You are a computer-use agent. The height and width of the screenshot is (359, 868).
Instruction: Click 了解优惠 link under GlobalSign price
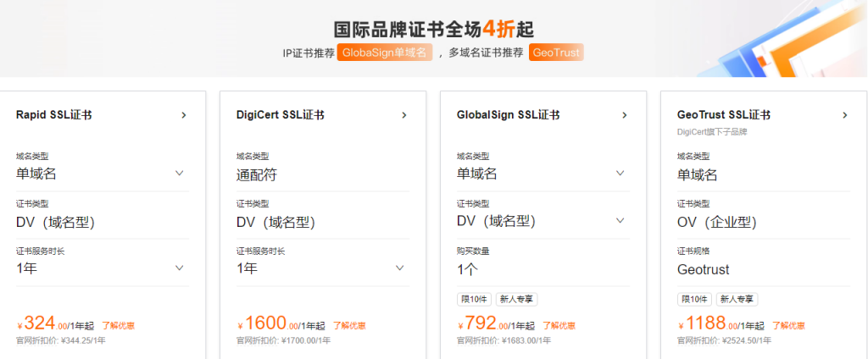pyautogui.click(x=559, y=325)
